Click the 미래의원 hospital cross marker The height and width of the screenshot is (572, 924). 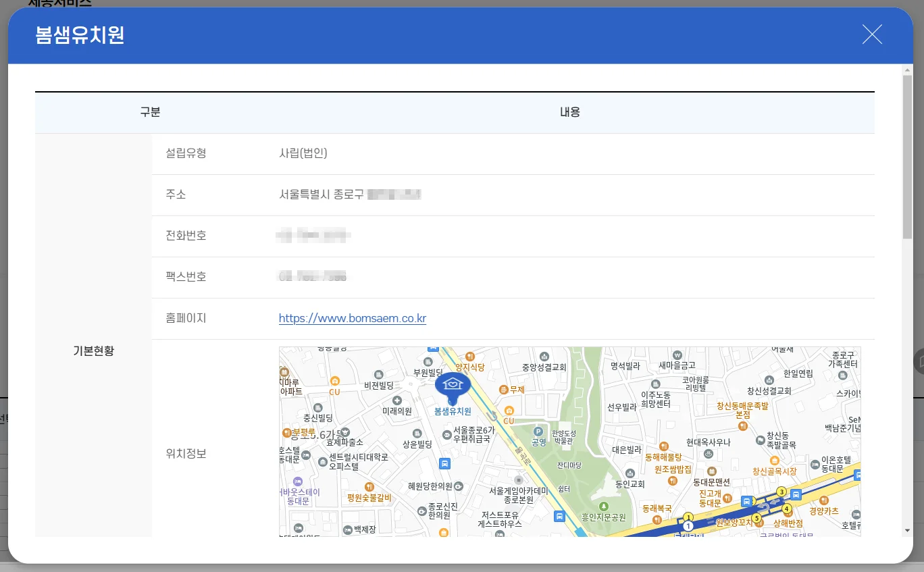click(x=397, y=400)
